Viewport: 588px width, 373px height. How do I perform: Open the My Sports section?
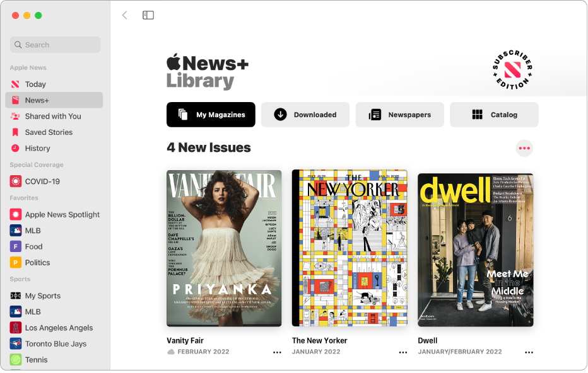coord(43,296)
